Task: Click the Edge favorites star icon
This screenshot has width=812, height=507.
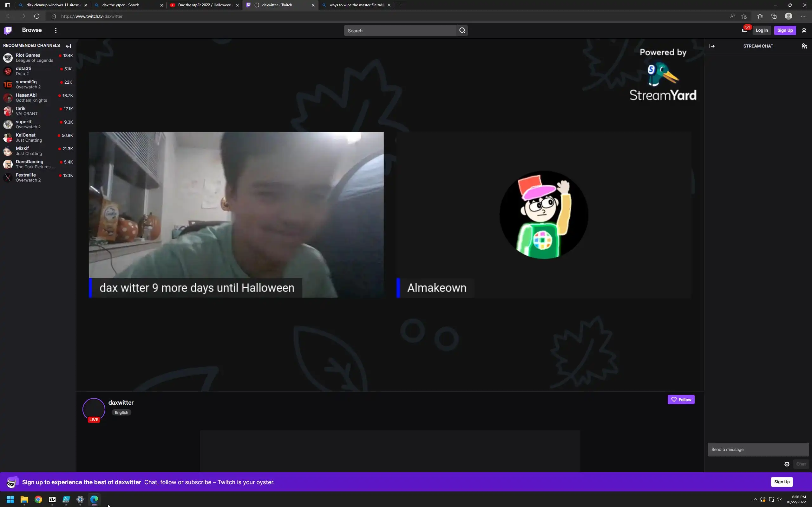Action: (x=760, y=16)
